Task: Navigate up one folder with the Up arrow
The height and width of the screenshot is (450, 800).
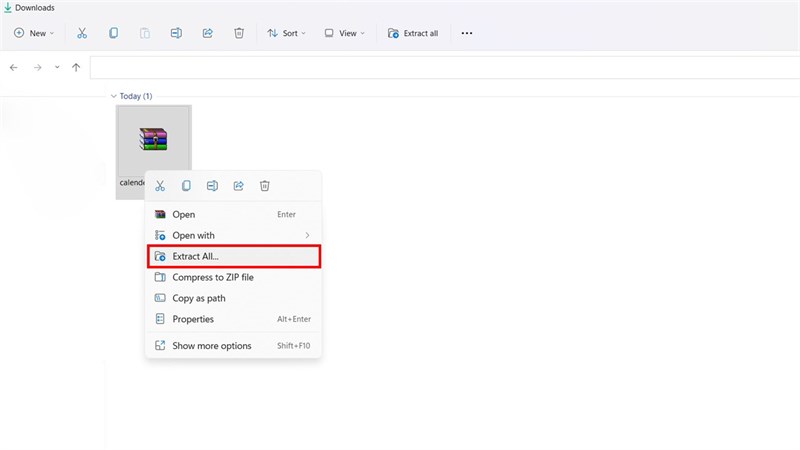Action: (76, 67)
